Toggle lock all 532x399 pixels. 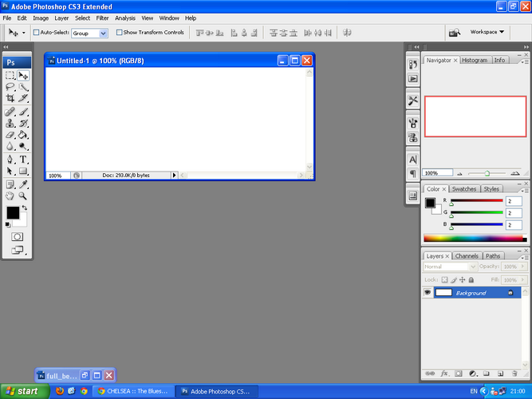pyautogui.click(x=471, y=280)
